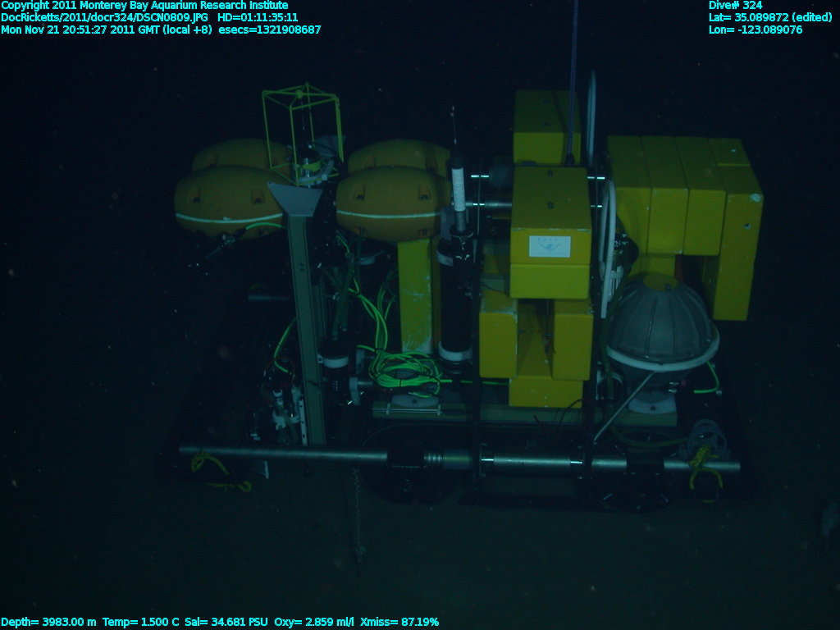Select the esecs=1321908687 value

pyautogui.click(x=269, y=30)
